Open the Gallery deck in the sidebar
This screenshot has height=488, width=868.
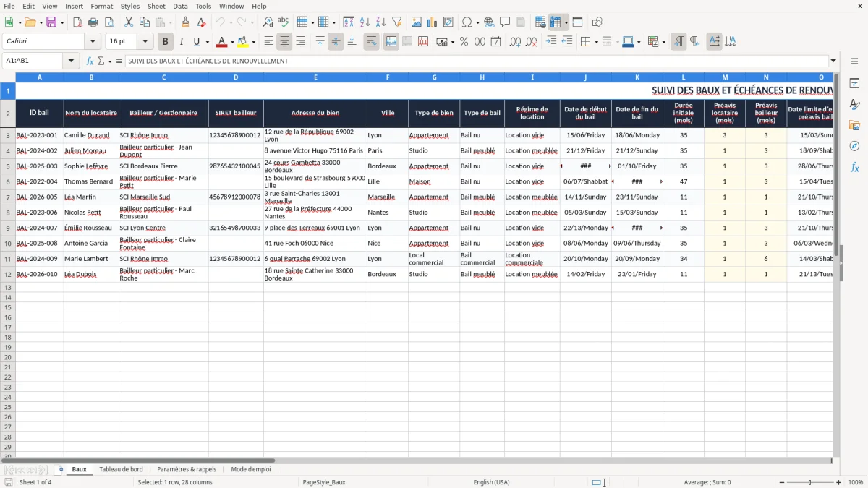(x=854, y=126)
